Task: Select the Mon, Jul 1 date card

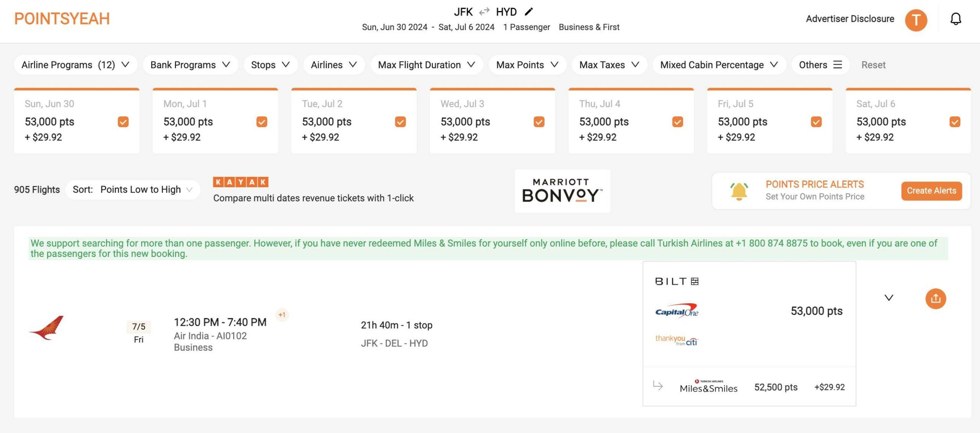Action: tap(215, 121)
